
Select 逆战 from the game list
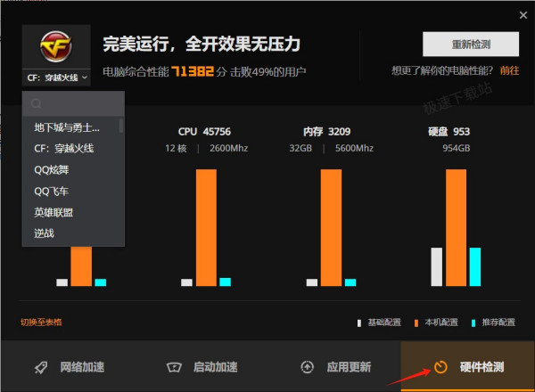[44, 233]
